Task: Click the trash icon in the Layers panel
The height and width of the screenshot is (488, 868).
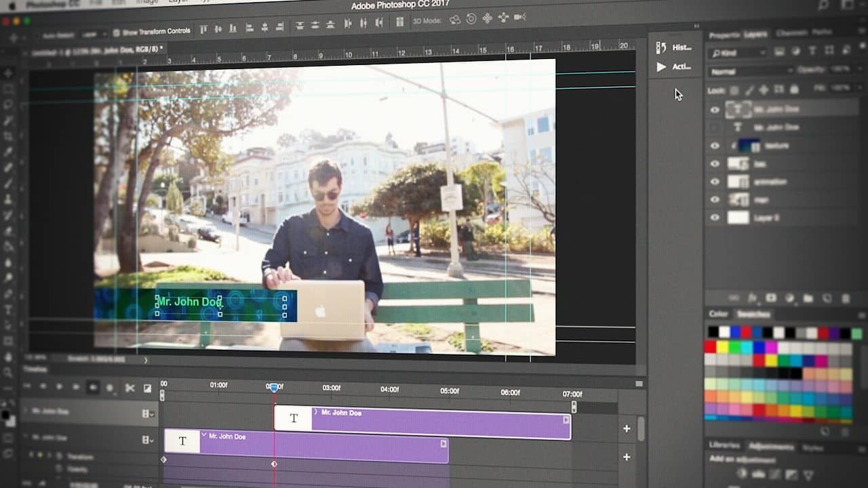Action: click(846, 298)
